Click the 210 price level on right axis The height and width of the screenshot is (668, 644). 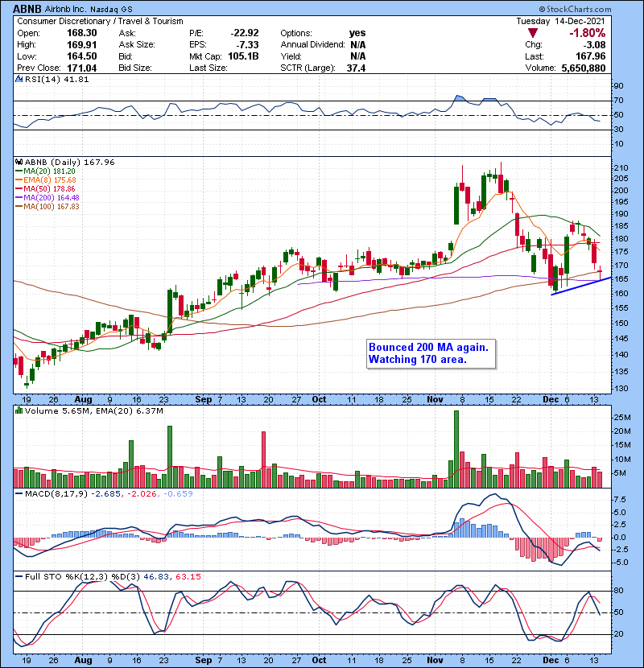pos(621,168)
